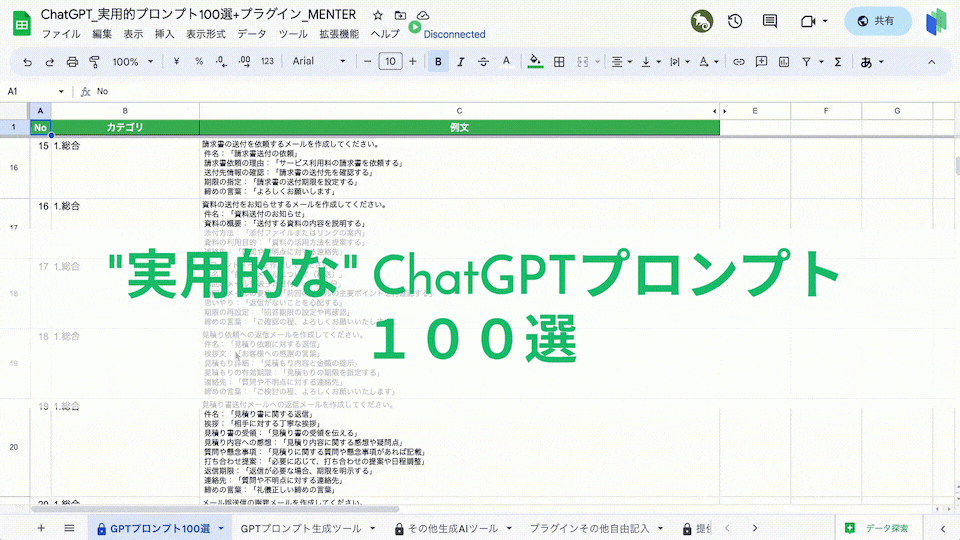Click the Merge cells icon
This screenshot has width=960, height=540.
tap(583, 62)
